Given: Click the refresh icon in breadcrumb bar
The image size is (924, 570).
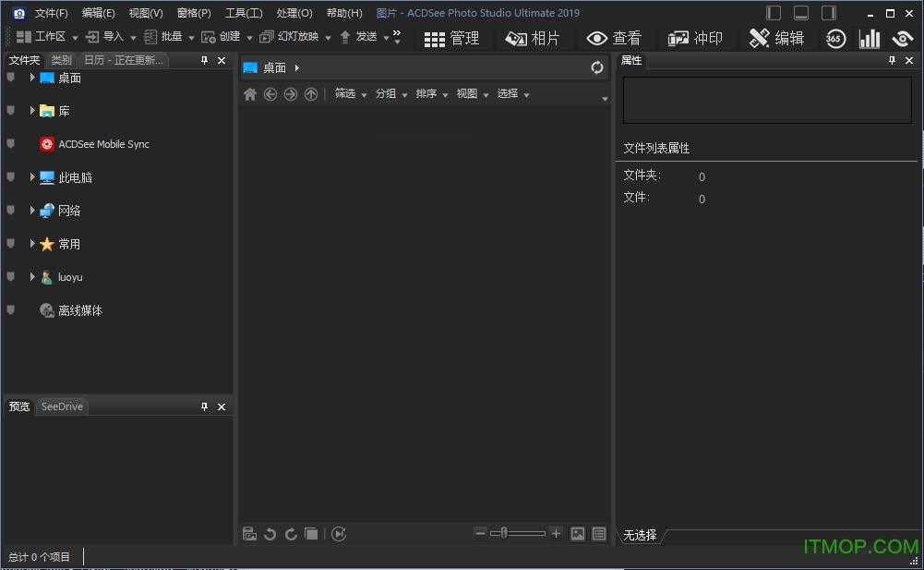Looking at the screenshot, I should tap(596, 67).
